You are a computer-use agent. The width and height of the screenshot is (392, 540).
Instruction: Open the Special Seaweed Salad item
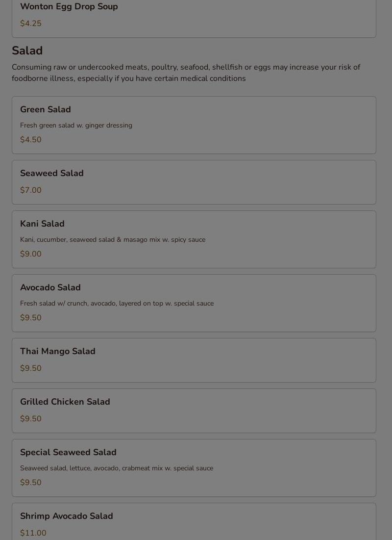click(x=68, y=452)
